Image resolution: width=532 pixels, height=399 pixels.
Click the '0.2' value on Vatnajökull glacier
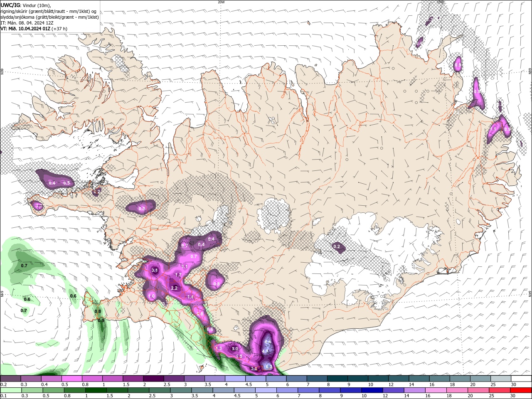point(337,247)
